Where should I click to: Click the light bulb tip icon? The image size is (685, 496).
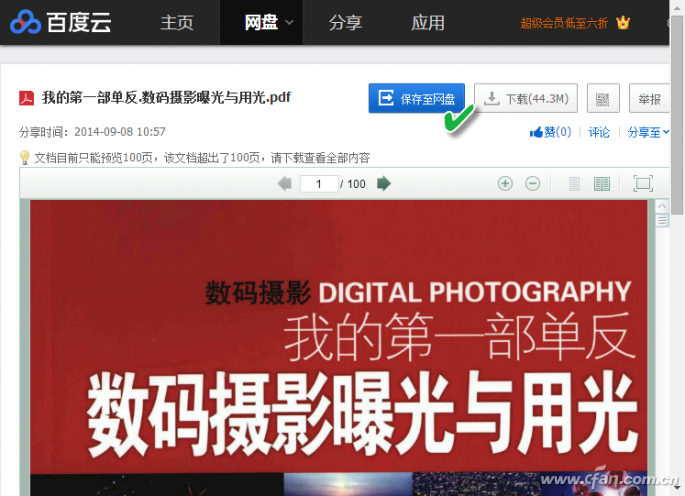point(24,157)
